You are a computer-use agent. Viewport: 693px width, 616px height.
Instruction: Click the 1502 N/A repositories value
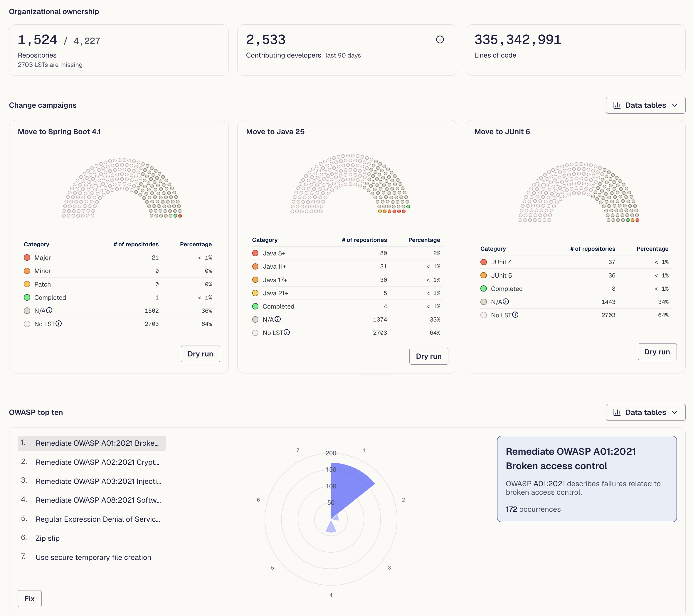coord(152,311)
